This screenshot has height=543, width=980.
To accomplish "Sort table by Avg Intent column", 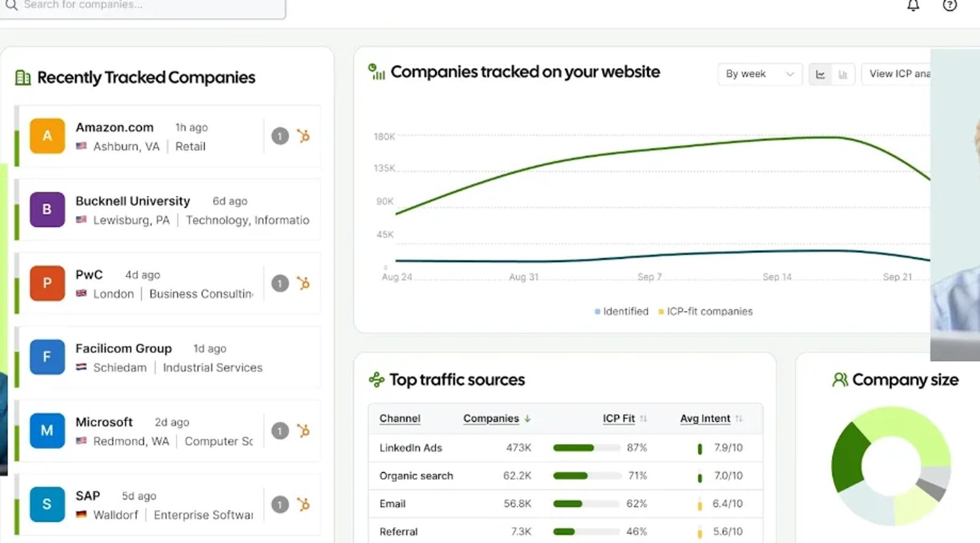I will coord(711,419).
